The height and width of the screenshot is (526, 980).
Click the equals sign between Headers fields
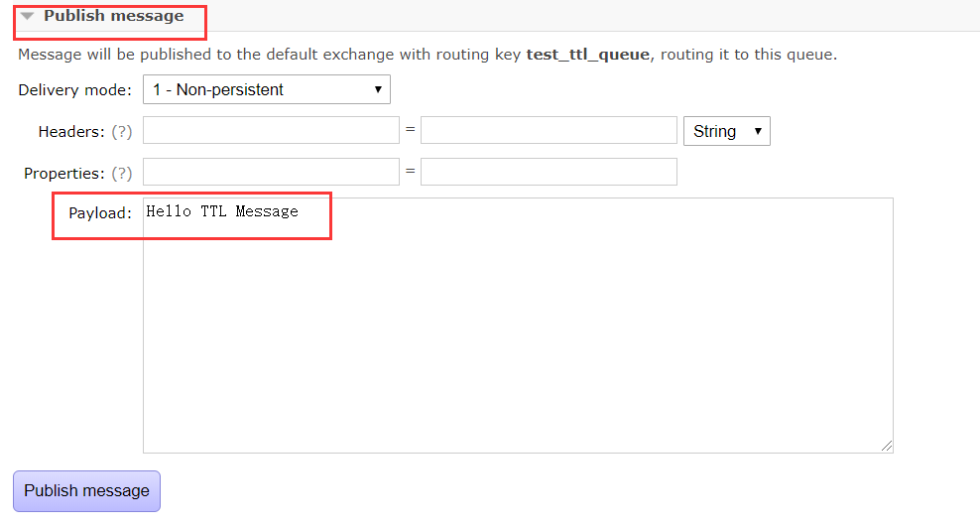410,129
